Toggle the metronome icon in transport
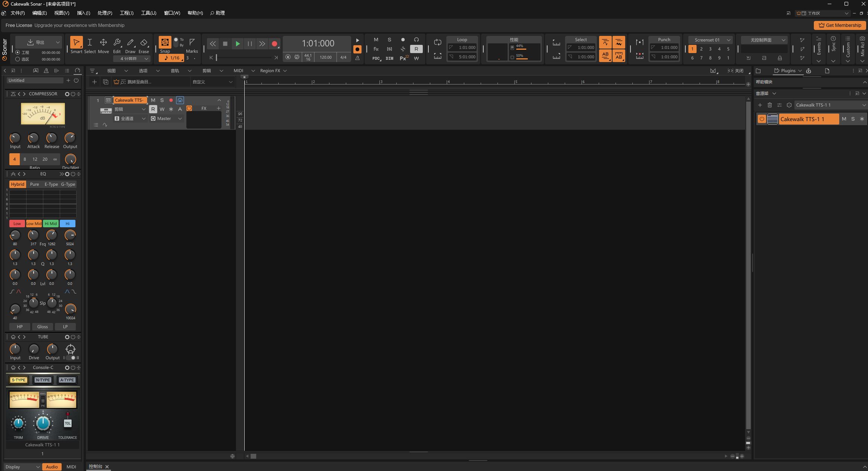 point(357,58)
